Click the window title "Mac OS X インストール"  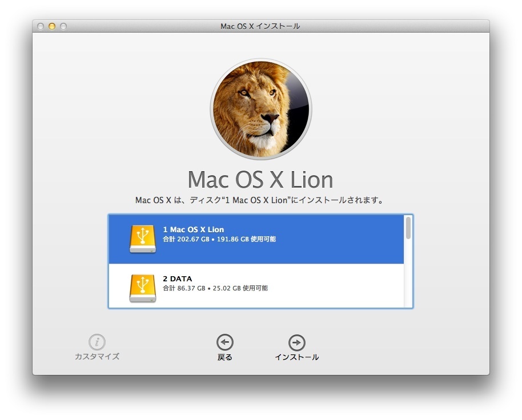(260, 26)
